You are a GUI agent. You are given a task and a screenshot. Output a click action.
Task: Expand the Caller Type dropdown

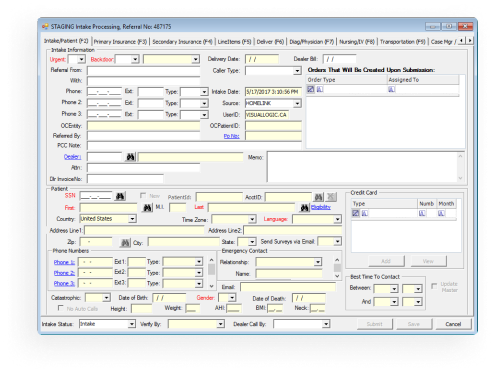click(x=297, y=71)
